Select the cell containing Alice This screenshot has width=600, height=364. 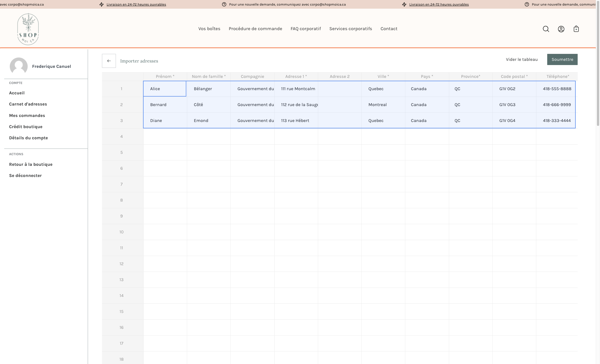[x=165, y=89]
